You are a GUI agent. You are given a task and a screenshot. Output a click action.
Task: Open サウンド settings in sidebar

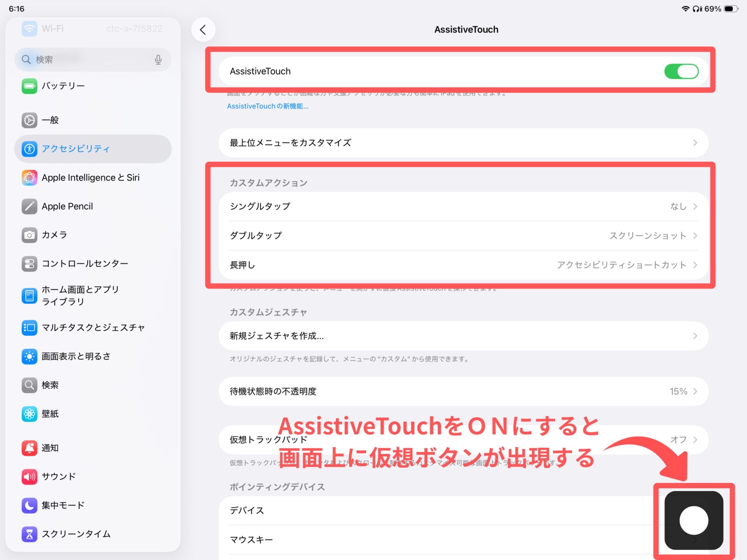click(x=58, y=476)
